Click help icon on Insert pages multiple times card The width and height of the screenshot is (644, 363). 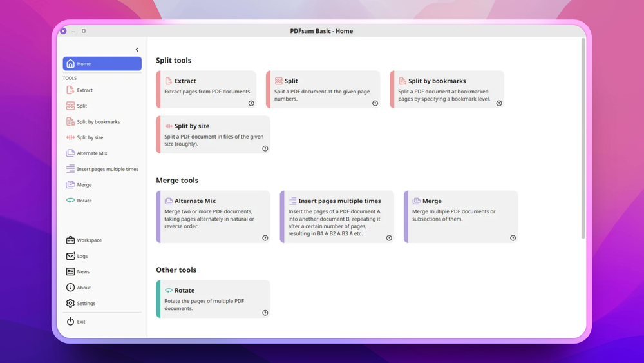click(x=389, y=238)
